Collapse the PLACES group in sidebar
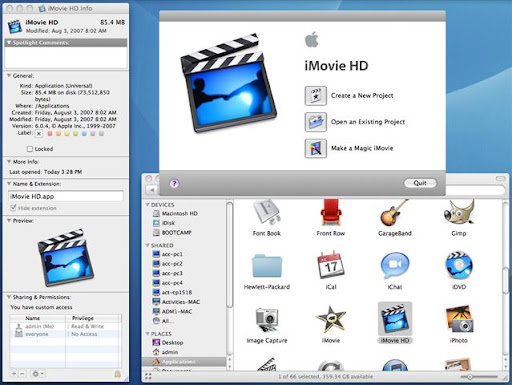Viewport: 512px width, 385px height. (x=147, y=334)
